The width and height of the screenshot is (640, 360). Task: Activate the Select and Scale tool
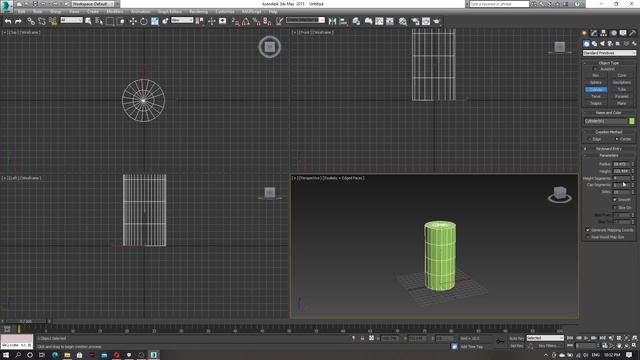click(155, 21)
